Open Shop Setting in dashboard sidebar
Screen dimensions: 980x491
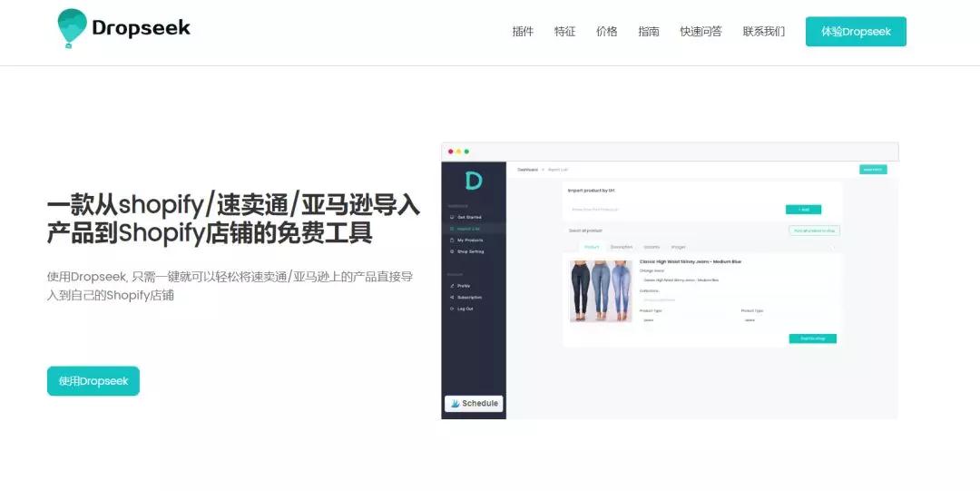(467, 251)
